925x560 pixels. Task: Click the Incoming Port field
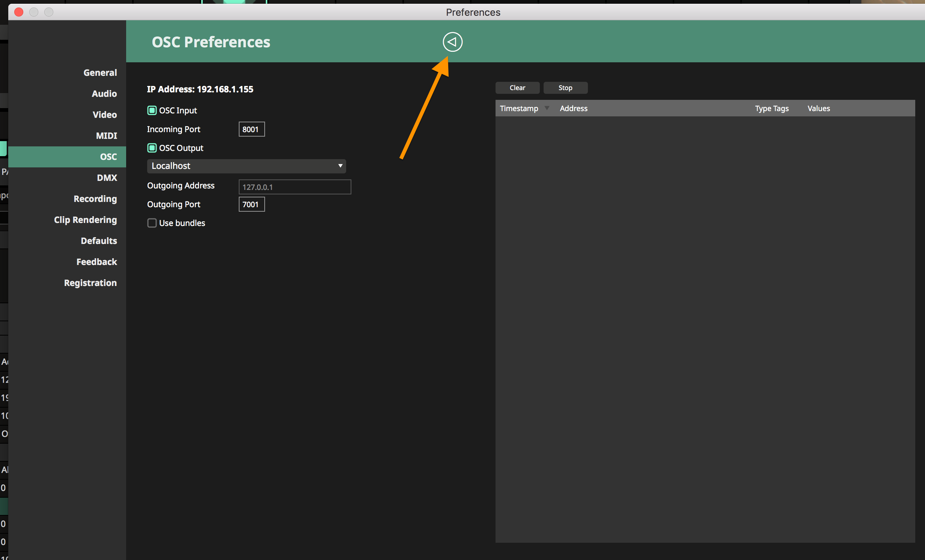252,129
